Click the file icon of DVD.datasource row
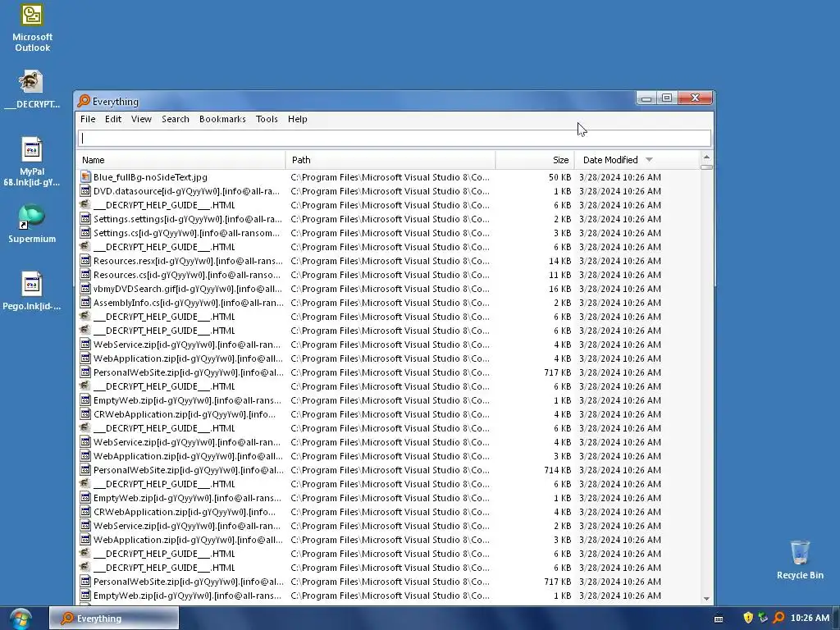 85,190
